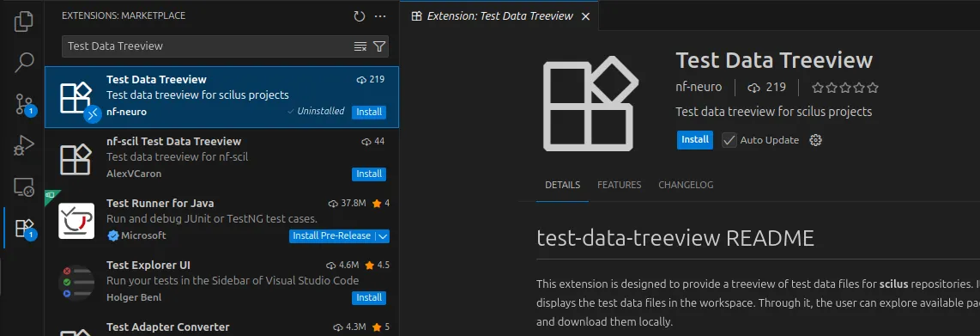The height and width of the screenshot is (336, 980).
Task: Click Install button in extension details page
Action: coord(694,139)
